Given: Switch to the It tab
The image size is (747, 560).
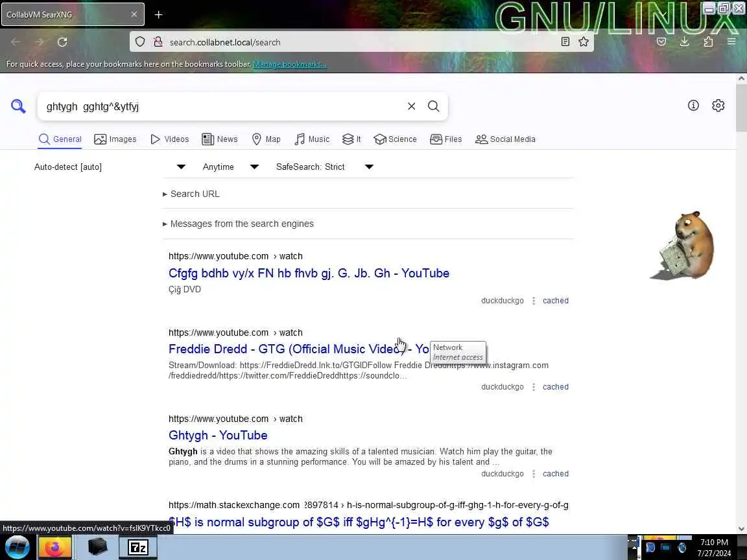Looking at the screenshot, I should (351, 139).
